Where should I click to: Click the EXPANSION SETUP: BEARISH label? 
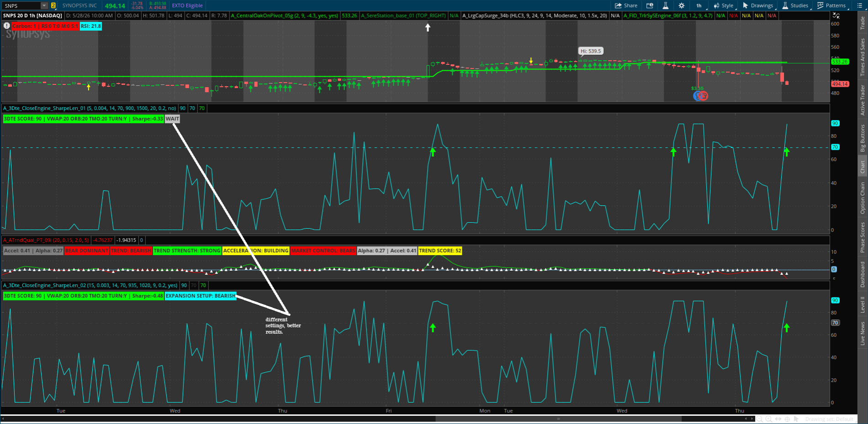click(x=201, y=296)
